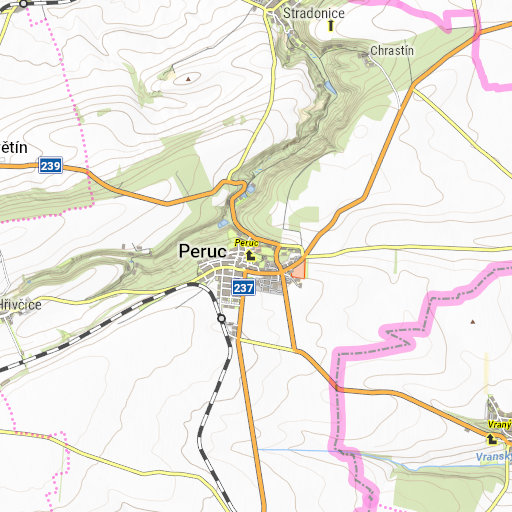Select the Peruc railway station circle
512x512 pixels.
[x=221, y=318]
